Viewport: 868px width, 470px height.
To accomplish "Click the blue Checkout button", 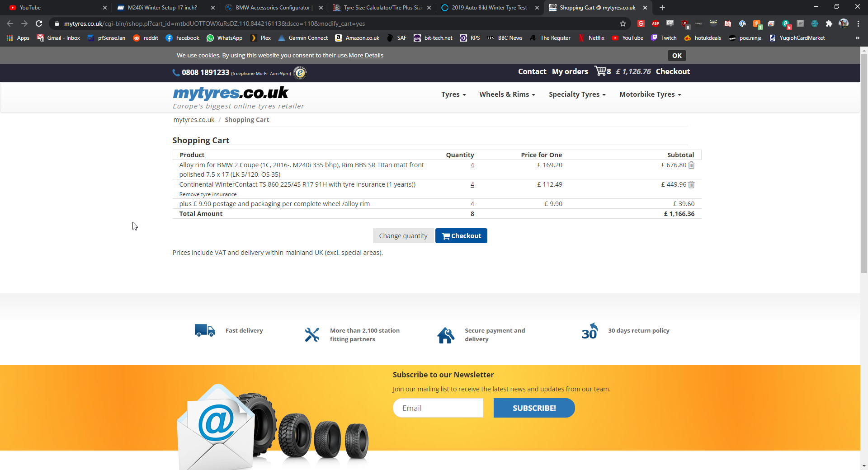I will (461, 236).
